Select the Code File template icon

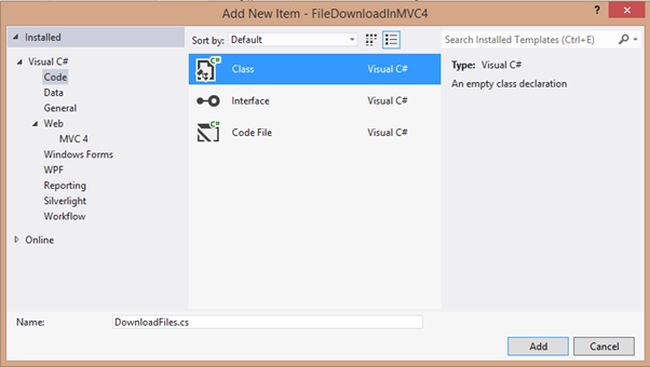point(208,132)
